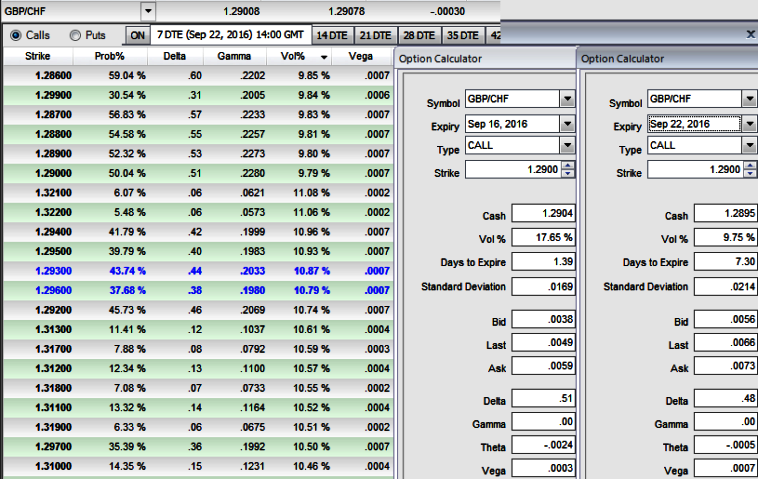The image size is (758, 479).
Task: Switch to the 14 DTE tab
Action: [332, 35]
